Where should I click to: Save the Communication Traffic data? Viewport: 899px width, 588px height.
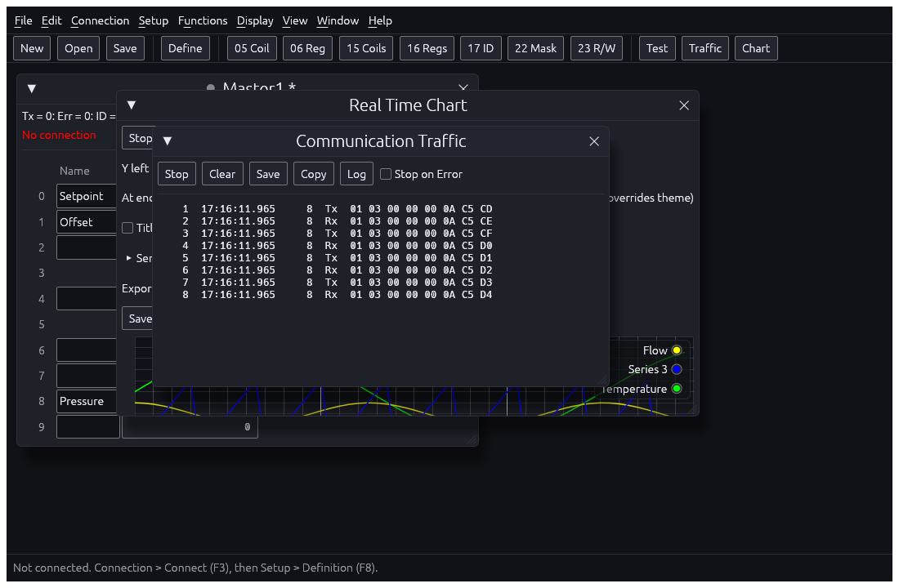tap(268, 174)
